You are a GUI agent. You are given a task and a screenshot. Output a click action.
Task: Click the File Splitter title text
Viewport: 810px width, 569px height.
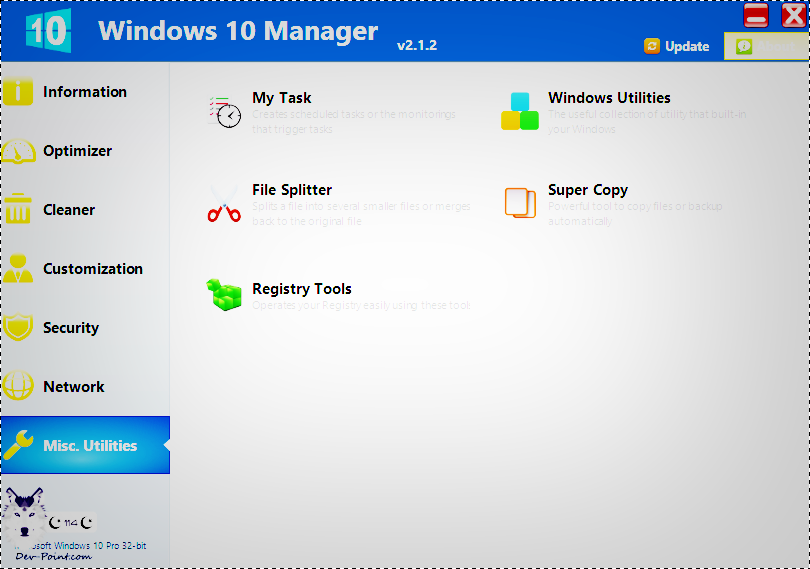(292, 190)
